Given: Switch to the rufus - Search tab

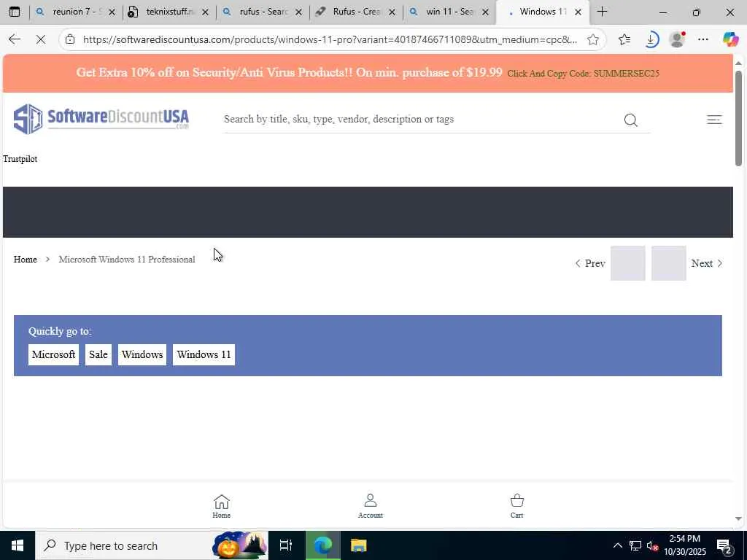Looking at the screenshot, I should 262,12.
